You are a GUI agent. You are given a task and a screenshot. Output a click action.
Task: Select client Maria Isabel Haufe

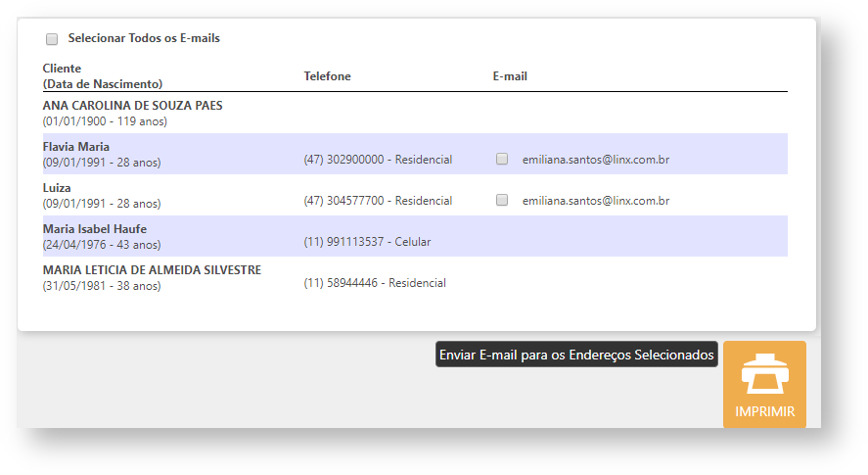[94, 229]
